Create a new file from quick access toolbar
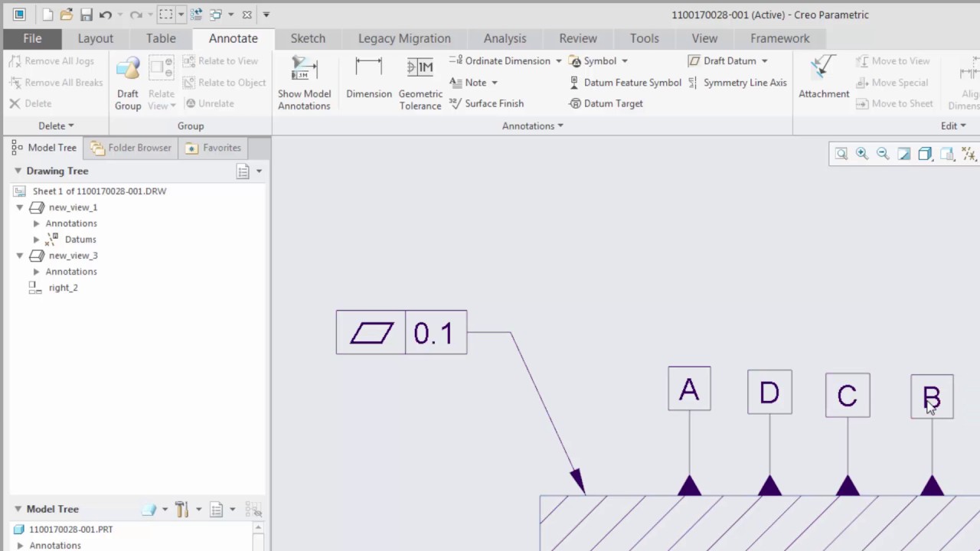 [47, 15]
